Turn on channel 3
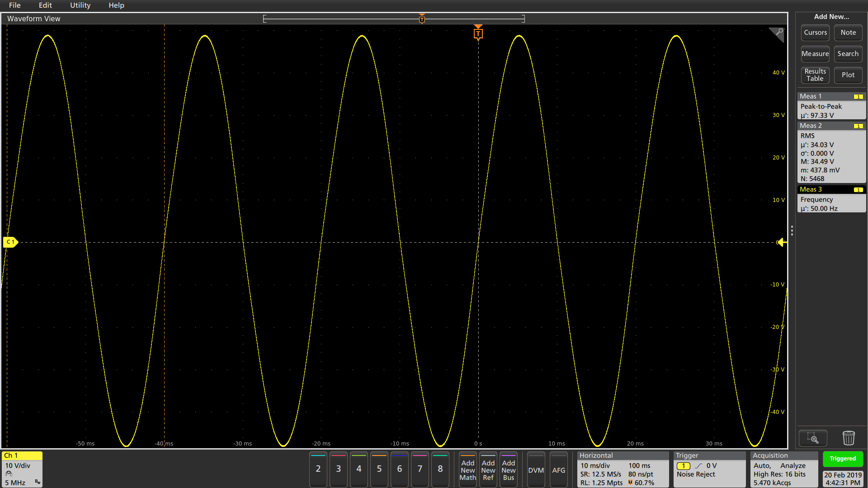The image size is (868, 488). 339,469
